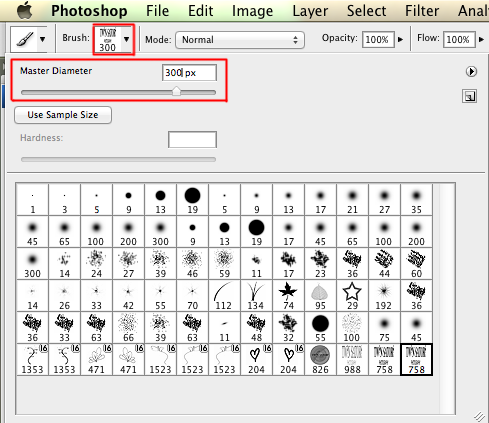Viewport: 489px width, 423px height.
Task: Select the star 42 brush
Action: point(128,295)
